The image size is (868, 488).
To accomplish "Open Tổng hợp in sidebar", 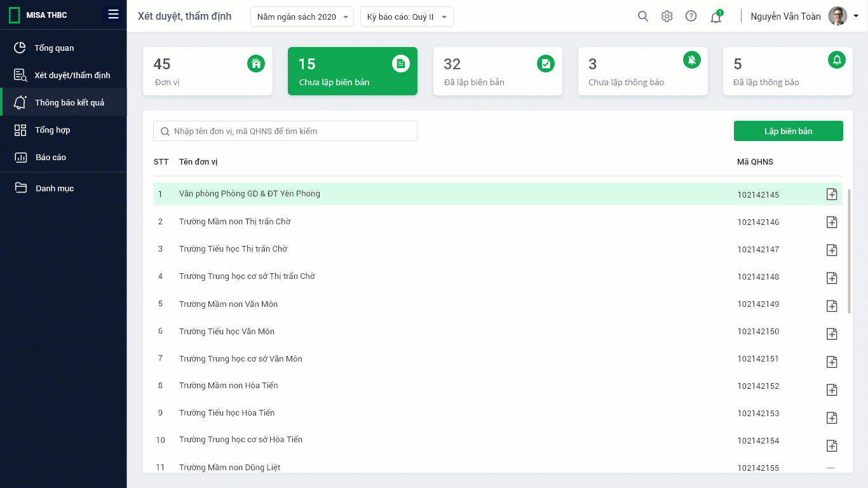I will (x=64, y=130).
